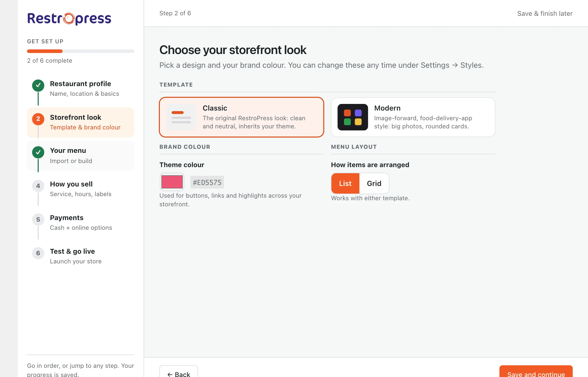Open the Storefront look step
This screenshot has height=377, width=588.
click(81, 122)
